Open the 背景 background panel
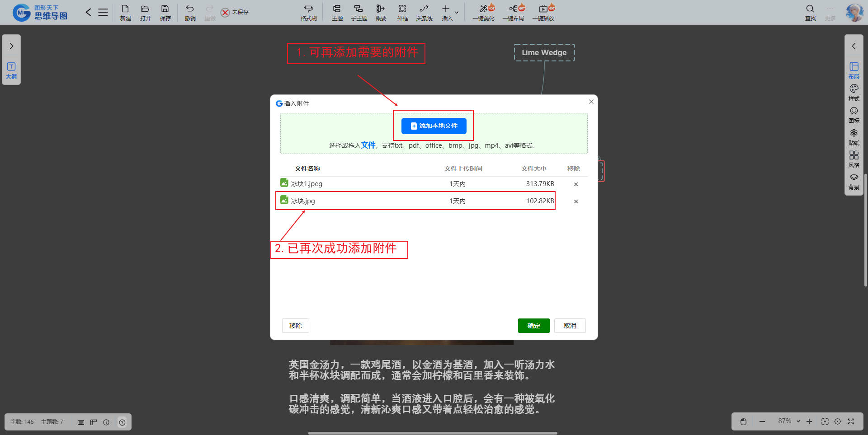 click(854, 181)
